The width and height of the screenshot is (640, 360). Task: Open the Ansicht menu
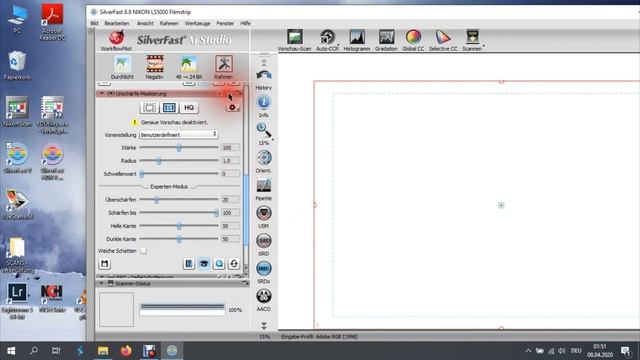[x=145, y=23]
